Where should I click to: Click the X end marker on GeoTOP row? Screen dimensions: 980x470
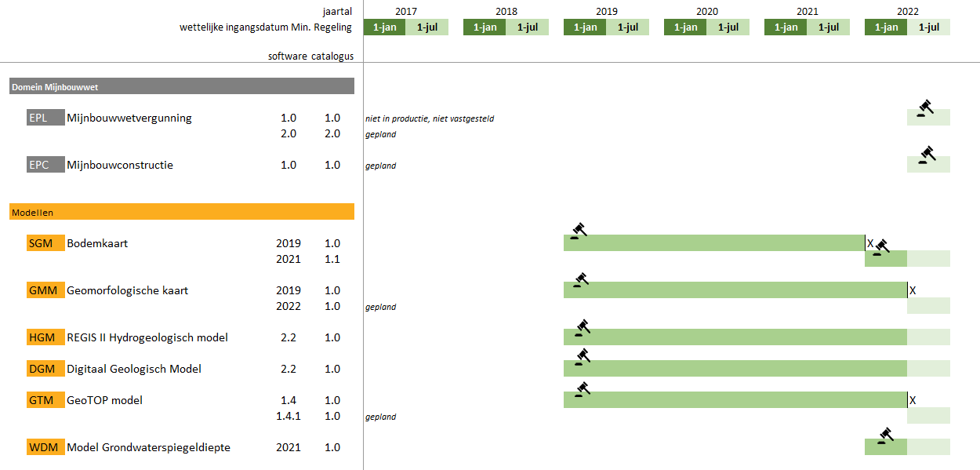[x=913, y=400]
